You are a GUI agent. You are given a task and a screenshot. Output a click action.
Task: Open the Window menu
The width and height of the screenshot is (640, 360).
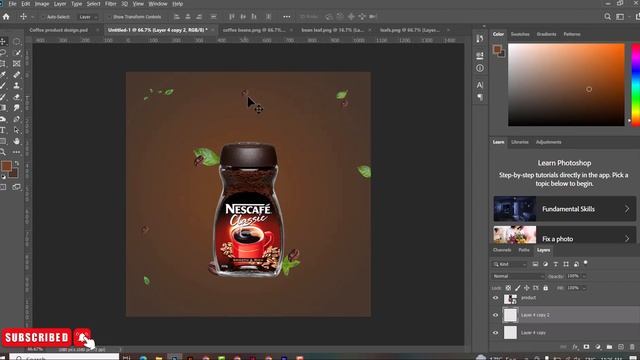pos(158,4)
